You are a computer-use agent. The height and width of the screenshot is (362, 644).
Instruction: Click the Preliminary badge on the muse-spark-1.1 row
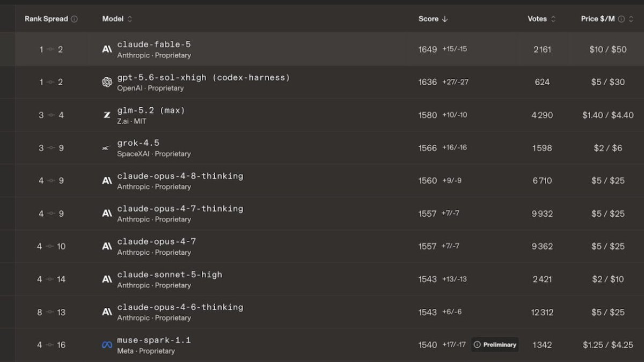495,345
